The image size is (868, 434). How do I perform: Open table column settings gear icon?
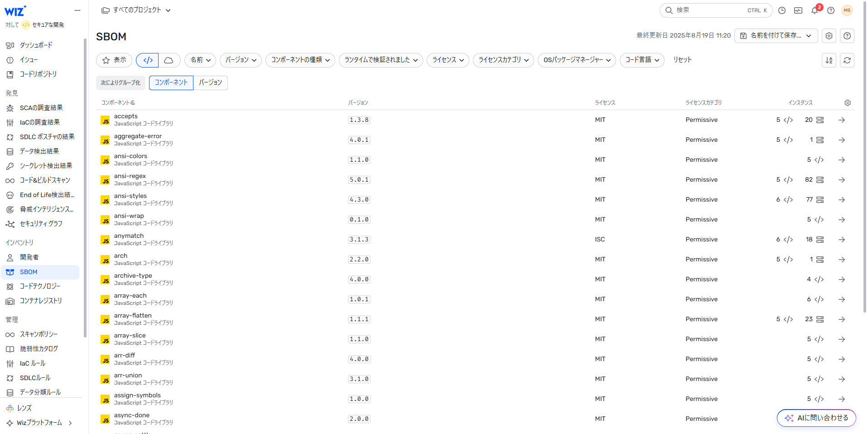pos(847,103)
